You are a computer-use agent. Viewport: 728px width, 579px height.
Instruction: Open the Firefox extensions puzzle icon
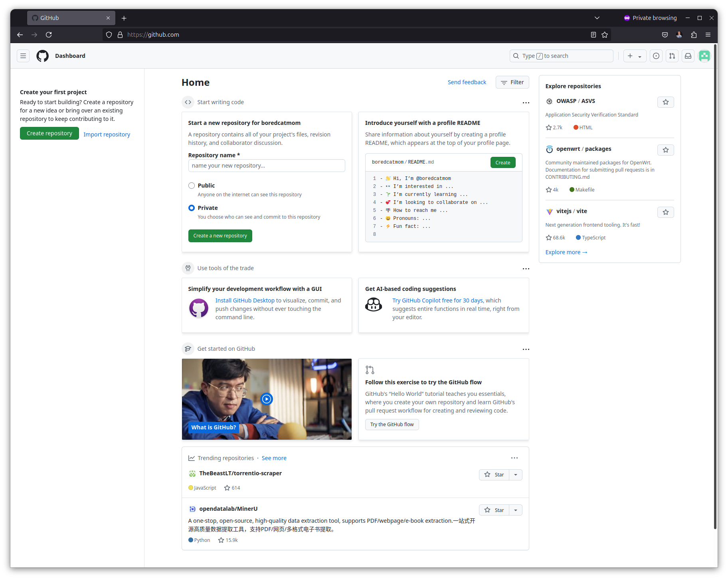click(694, 35)
